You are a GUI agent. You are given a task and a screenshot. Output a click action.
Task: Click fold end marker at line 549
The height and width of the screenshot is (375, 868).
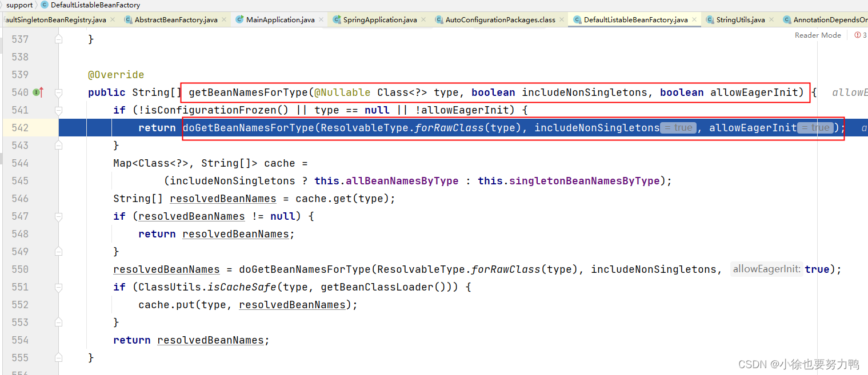pyautogui.click(x=58, y=252)
